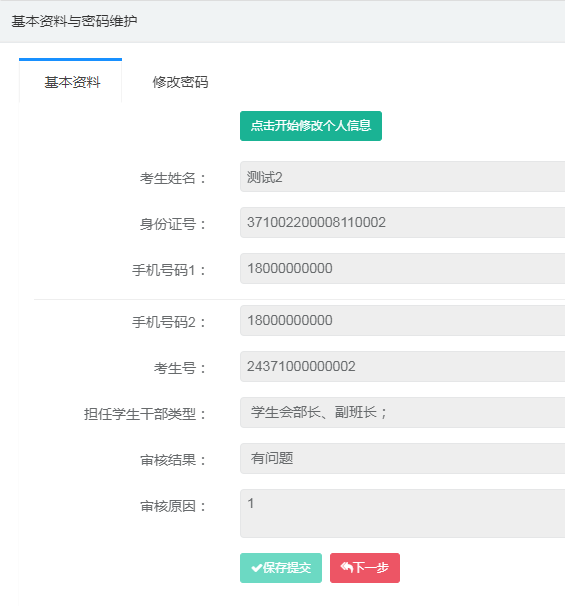Viewport: 565px width, 606px height.
Task: Click the 身份证号 input field
Action: pyautogui.click(x=402, y=222)
